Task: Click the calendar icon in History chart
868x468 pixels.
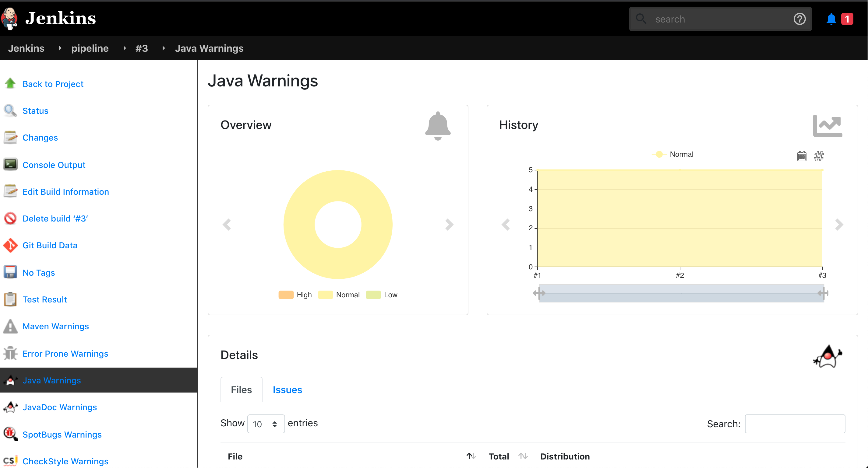Action: tap(802, 156)
